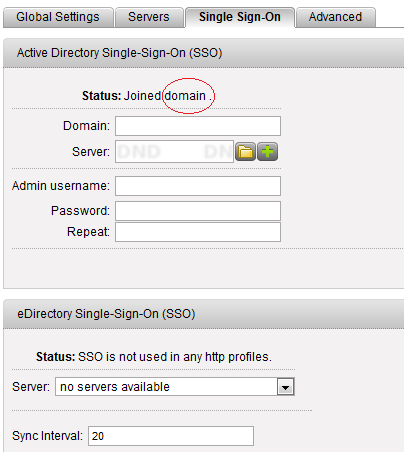The height and width of the screenshot is (452, 404).
Task: Select the Single Sign-On tab
Action: pyautogui.click(x=240, y=17)
